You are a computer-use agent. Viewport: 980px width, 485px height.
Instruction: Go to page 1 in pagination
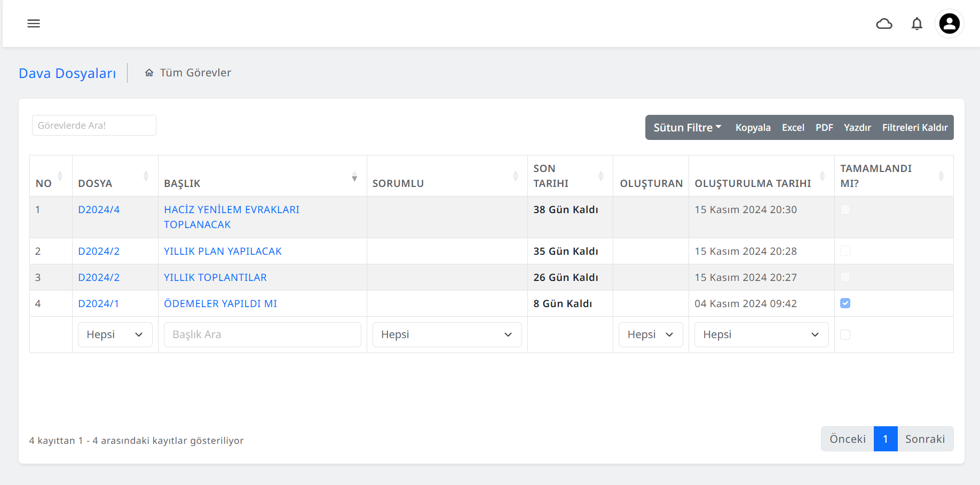[885, 439]
